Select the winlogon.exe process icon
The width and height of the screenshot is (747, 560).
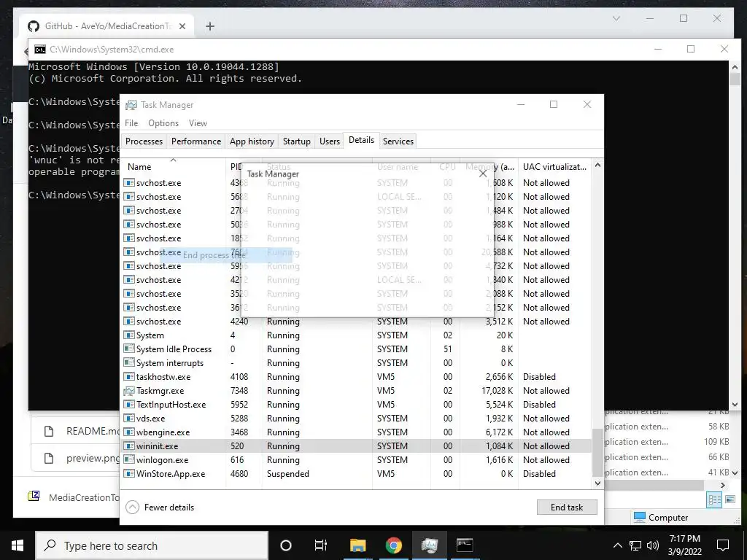tap(128, 460)
